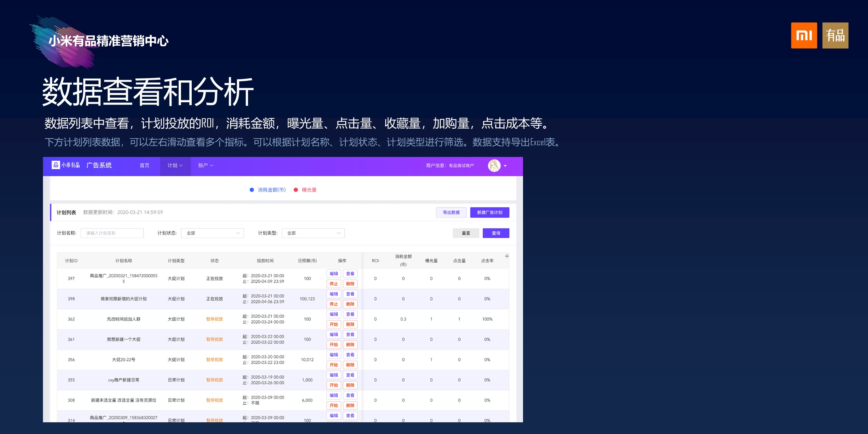Viewport: 868px width, 434px height.
Task: Expand the dropdown arrow beside the avatar
Action: pos(505,166)
